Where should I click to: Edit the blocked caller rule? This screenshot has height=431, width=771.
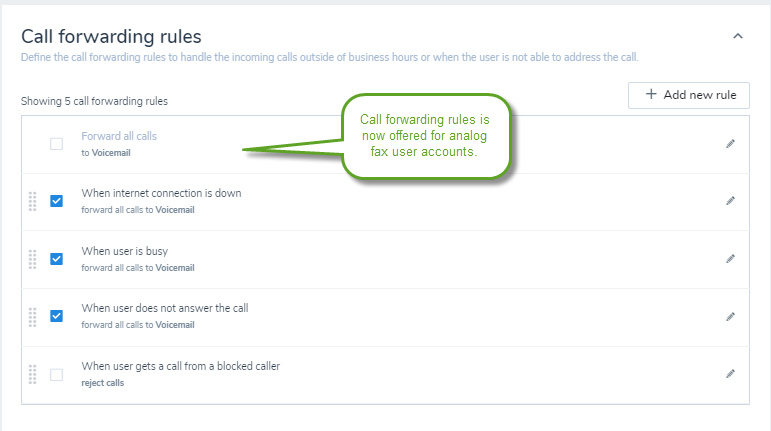point(730,374)
